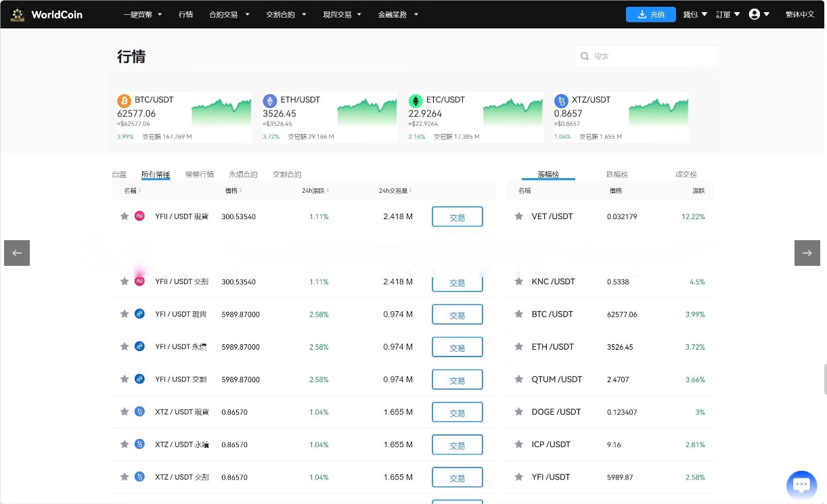
Task: Toggle favorite star for DOGE /USDT
Action: click(x=518, y=412)
